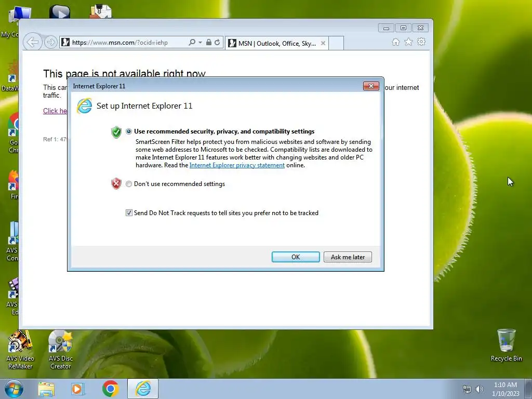The width and height of the screenshot is (532, 399).
Task: Open the Recycle Bin icon
Action: pos(506,345)
